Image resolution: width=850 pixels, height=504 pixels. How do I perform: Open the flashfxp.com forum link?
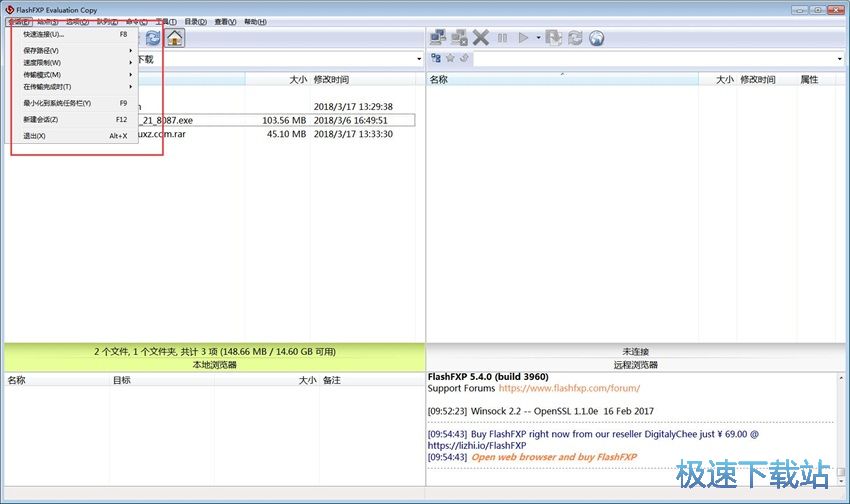tap(569, 388)
